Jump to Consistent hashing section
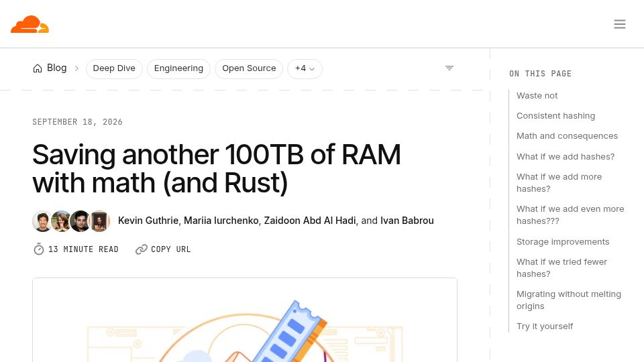 click(x=555, y=116)
